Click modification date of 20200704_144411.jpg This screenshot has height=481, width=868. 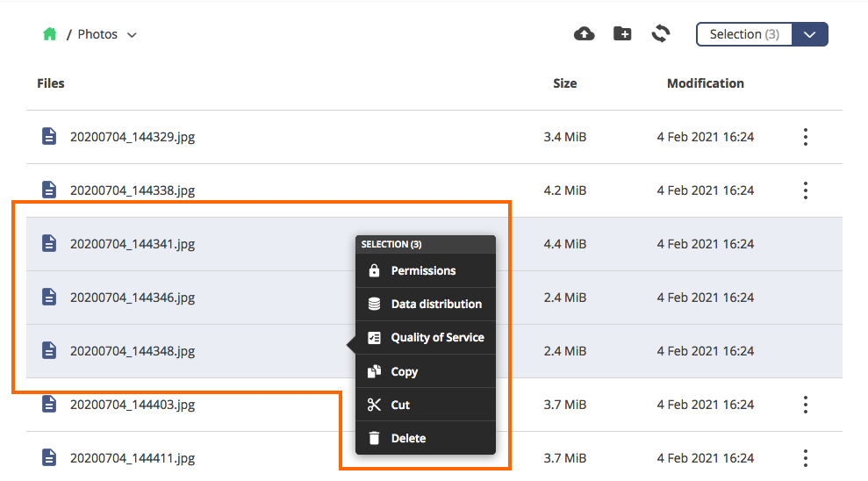(x=706, y=458)
